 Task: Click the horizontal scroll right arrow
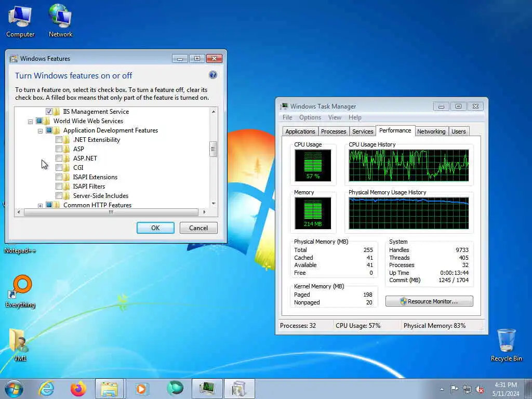[204, 212]
